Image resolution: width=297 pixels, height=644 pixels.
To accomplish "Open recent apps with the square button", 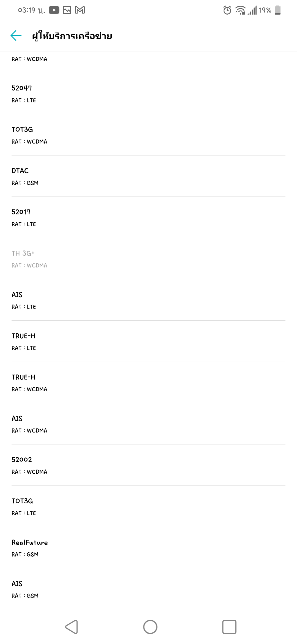I will (229, 627).
